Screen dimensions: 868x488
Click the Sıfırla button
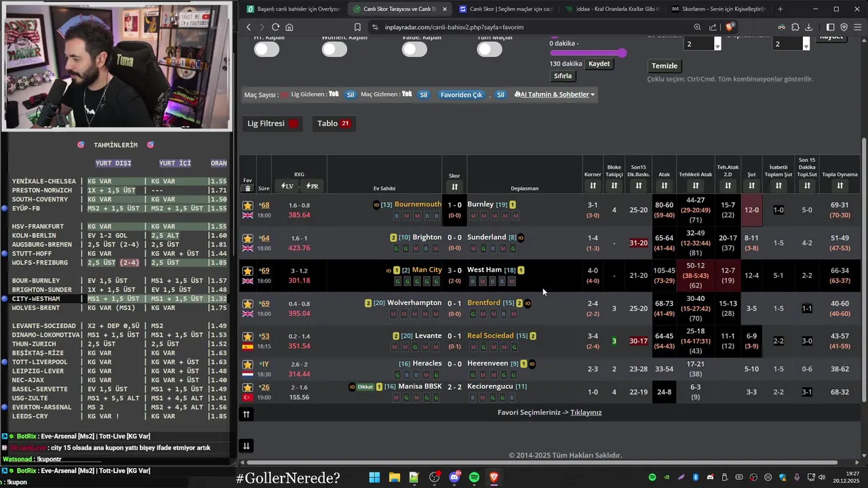(x=563, y=76)
